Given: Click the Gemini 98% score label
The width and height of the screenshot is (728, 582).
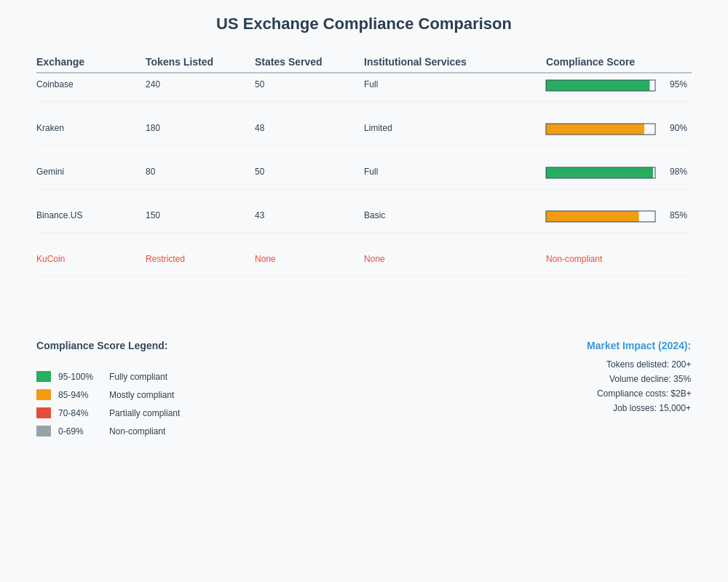Looking at the screenshot, I should point(678,172).
